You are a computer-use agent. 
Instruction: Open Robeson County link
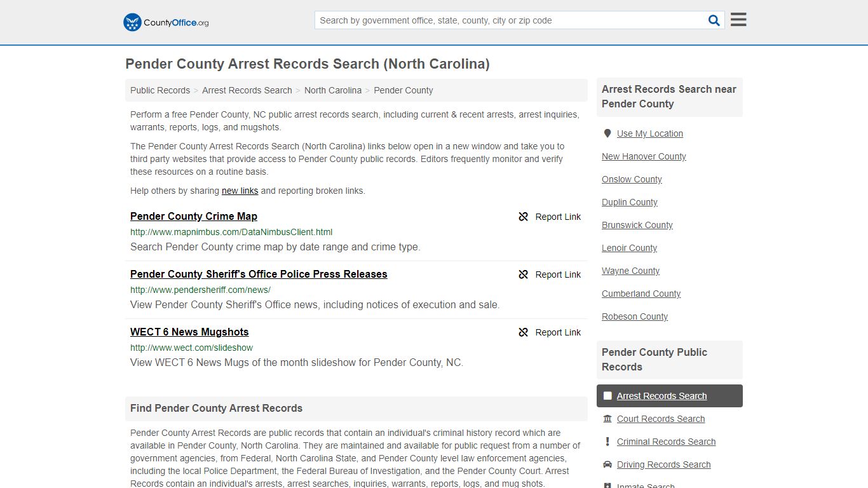[x=635, y=316]
